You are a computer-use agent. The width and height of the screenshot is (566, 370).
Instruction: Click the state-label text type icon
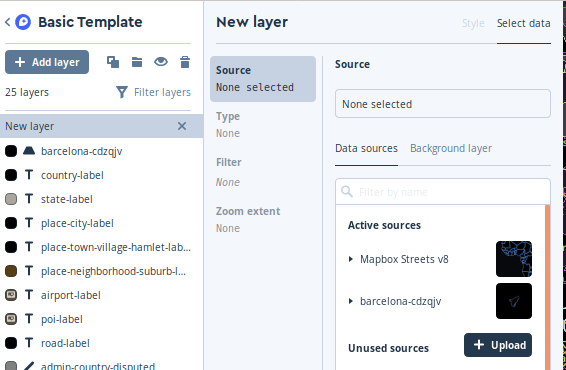click(29, 199)
